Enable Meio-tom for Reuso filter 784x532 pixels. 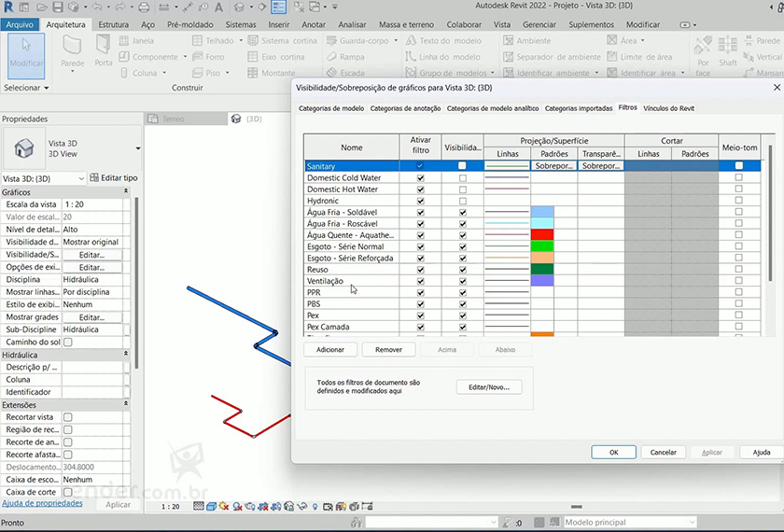[x=738, y=270]
